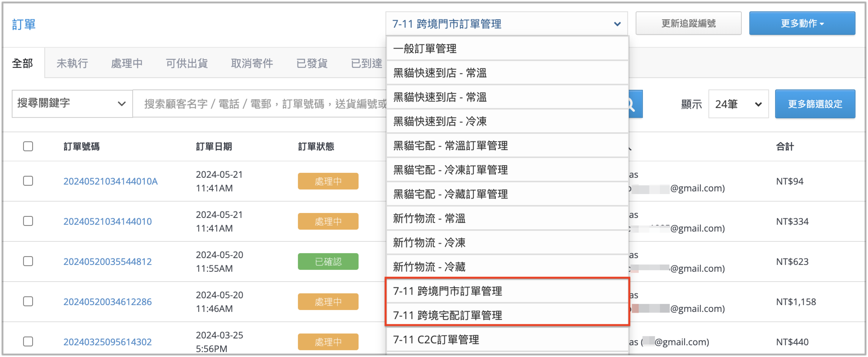Select checkbox for order 20240520035544812
This screenshot has width=868, height=357.
[28, 261]
